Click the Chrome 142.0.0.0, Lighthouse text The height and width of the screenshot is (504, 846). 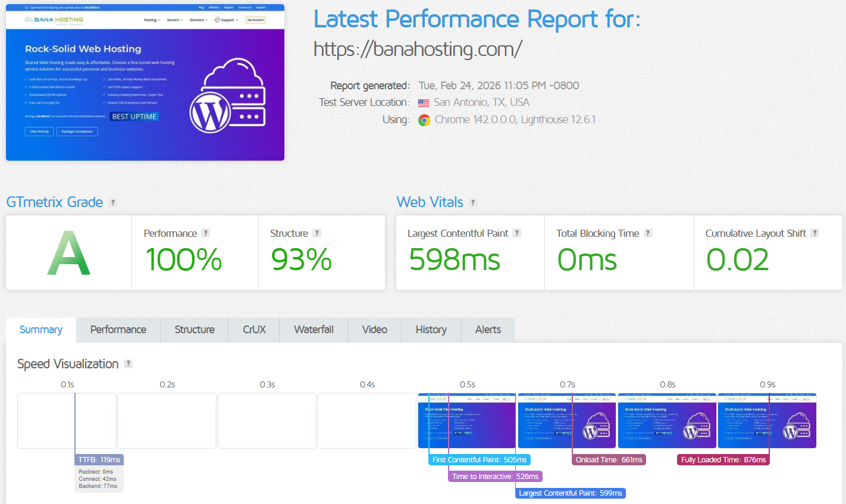pos(515,120)
